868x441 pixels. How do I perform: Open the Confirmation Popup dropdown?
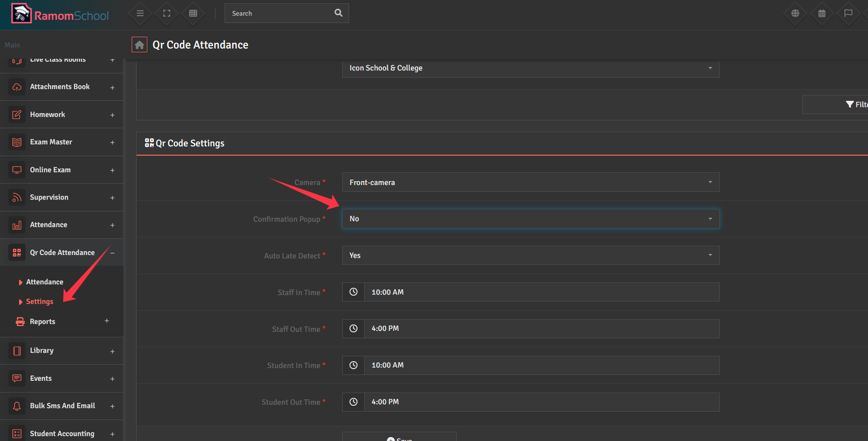[x=530, y=219]
